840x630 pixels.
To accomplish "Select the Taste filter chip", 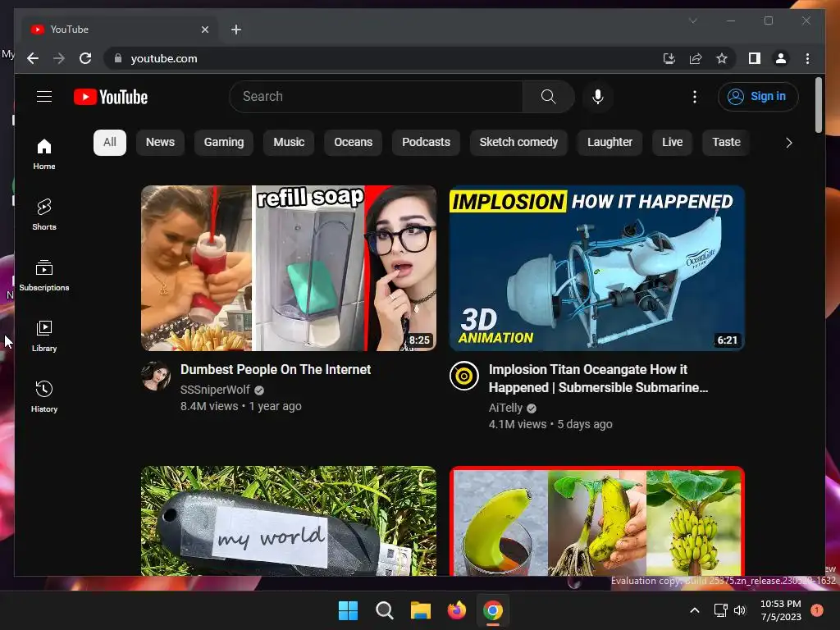I will click(x=726, y=143).
